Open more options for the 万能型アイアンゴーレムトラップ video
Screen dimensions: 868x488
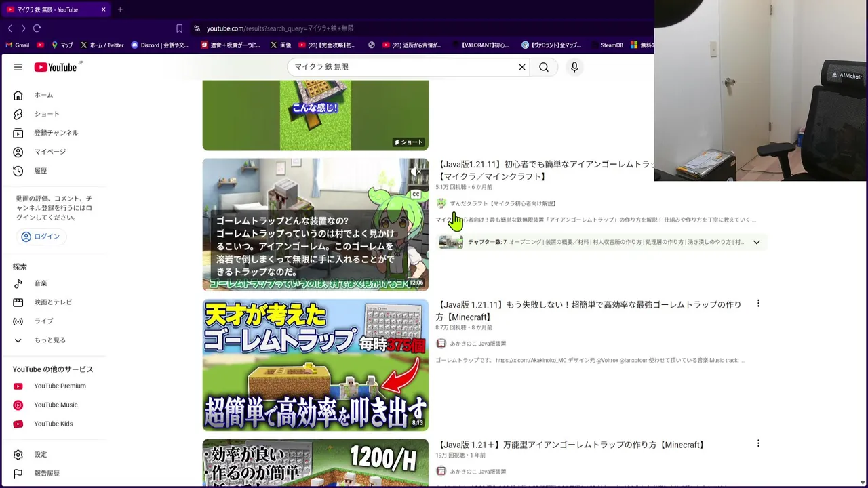pos(758,443)
